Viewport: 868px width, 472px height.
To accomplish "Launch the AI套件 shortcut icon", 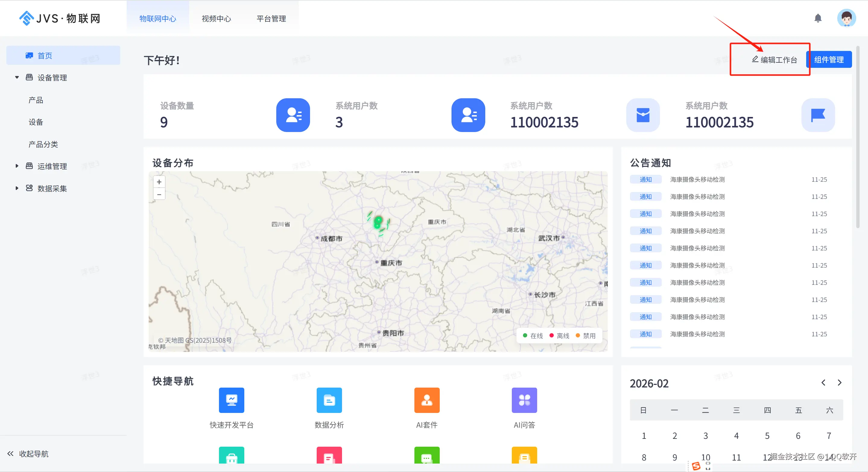I will (x=426, y=400).
